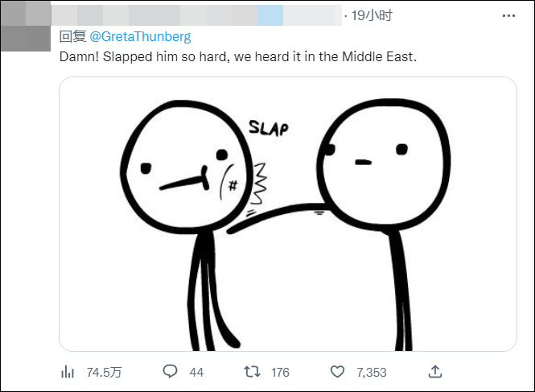Open the slap cartoon image
Screen dimensions: 535x392
(288, 214)
